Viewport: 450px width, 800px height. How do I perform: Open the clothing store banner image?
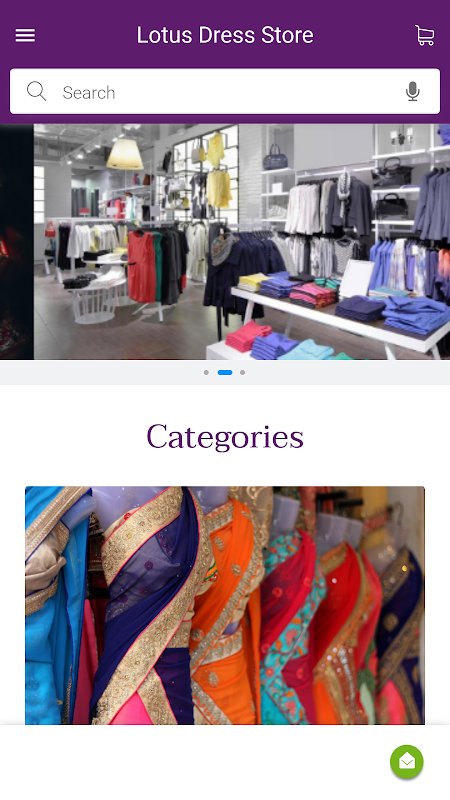pos(242,242)
